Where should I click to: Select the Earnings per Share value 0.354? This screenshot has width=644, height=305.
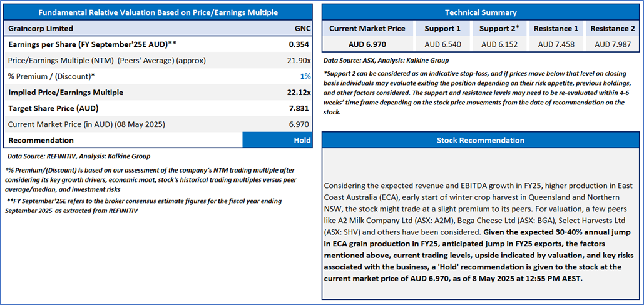299,44
